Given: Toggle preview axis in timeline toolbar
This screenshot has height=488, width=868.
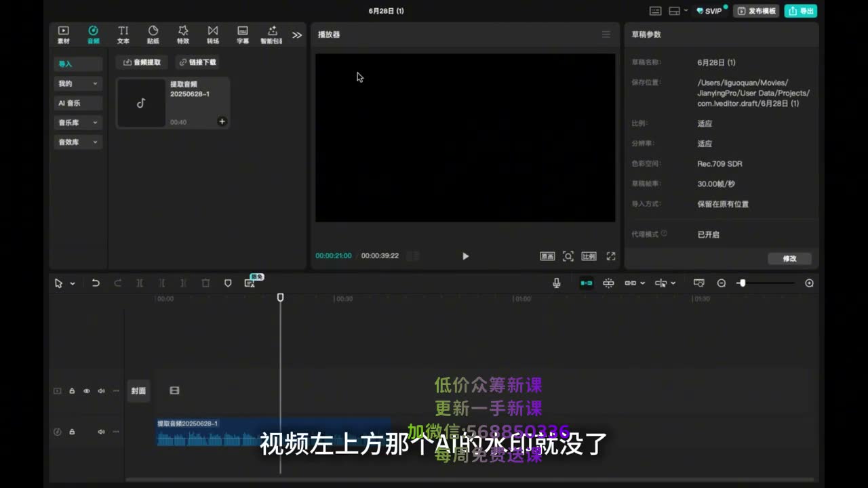Looking at the screenshot, I should point(660,283).
